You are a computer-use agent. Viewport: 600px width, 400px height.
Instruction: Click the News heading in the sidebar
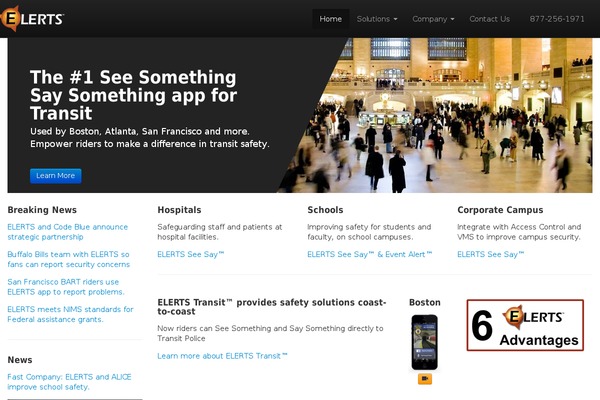click(20, 360)
